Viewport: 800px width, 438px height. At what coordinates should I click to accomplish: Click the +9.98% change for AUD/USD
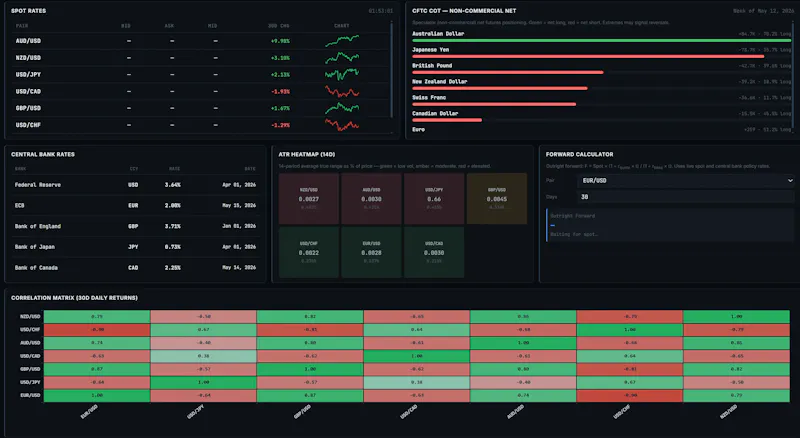pos(280,41)
